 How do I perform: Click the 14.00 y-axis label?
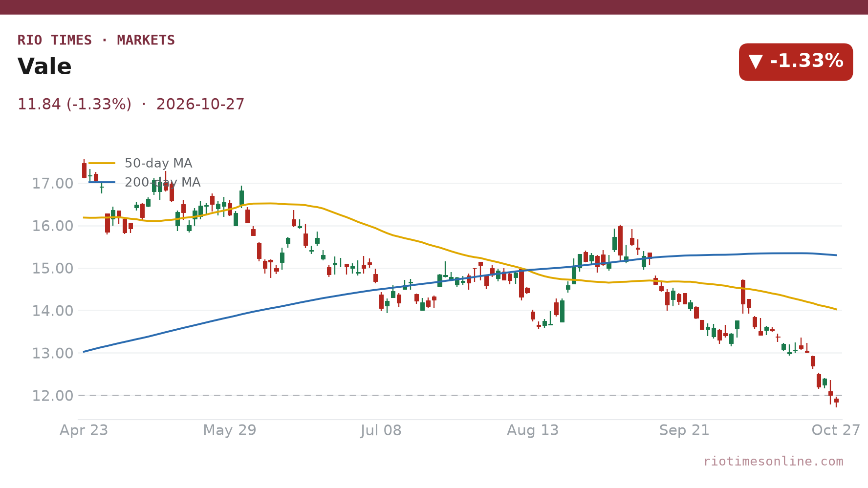(53, 311)
